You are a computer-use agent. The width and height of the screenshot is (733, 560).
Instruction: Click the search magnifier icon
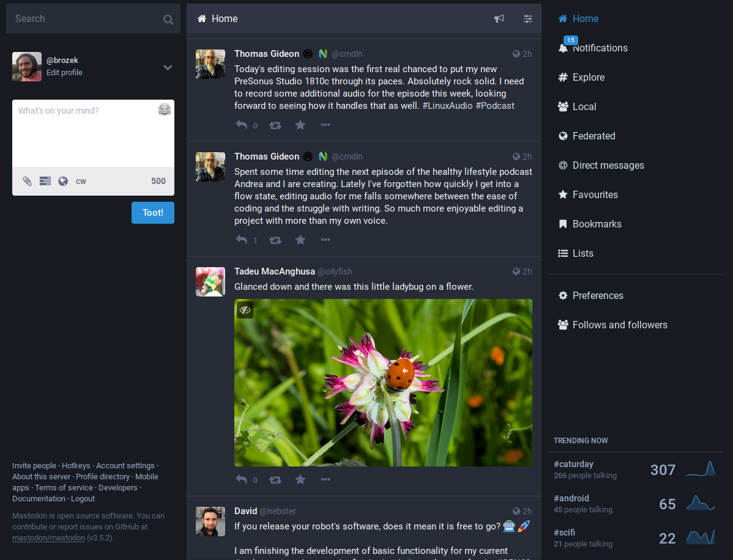point(168,20)
